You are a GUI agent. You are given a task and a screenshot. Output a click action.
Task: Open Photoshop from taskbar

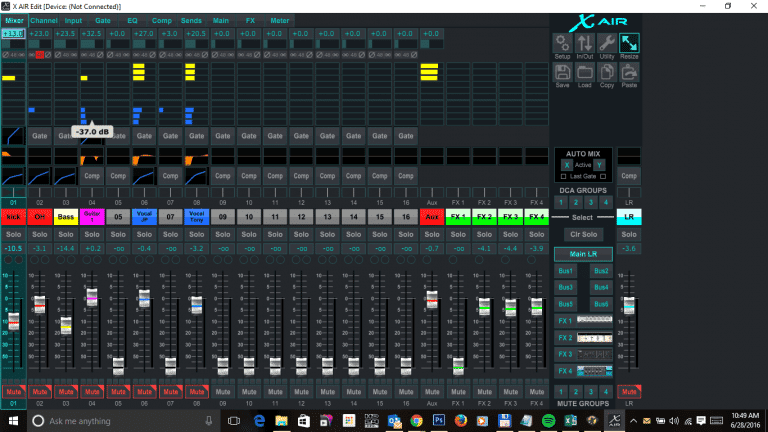438,421
